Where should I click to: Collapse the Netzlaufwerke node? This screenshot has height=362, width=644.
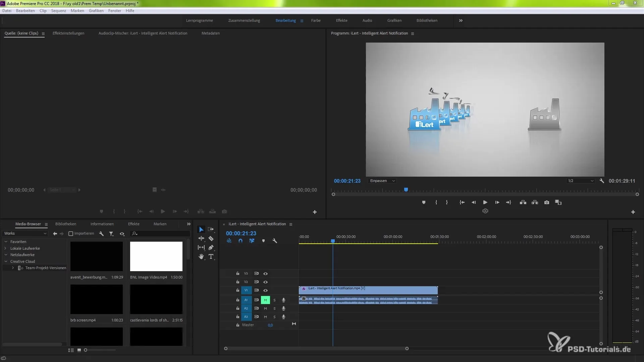[x=6, y=255]
